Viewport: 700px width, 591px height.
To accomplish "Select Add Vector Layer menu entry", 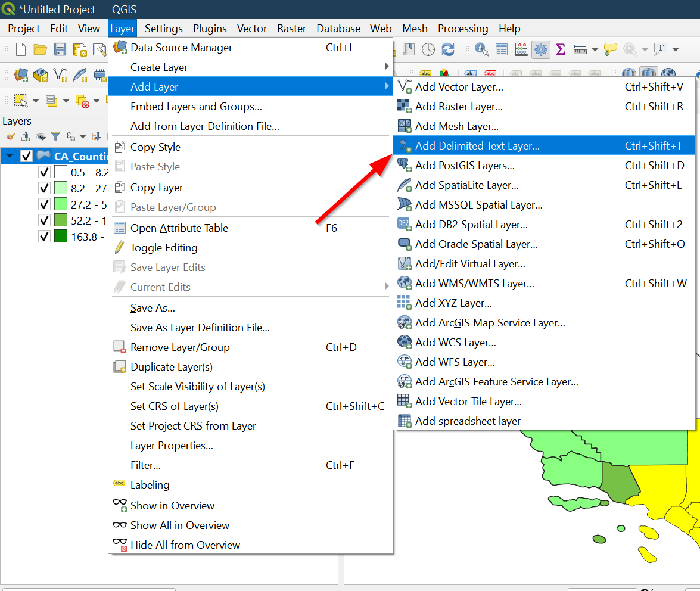I will pos(459,87).
